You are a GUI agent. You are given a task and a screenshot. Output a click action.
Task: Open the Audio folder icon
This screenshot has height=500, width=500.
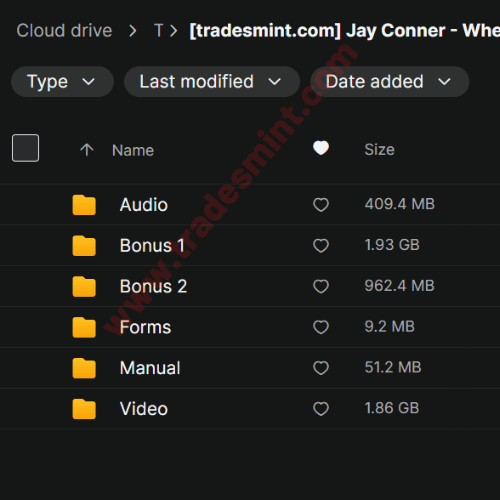click(84, 205)
